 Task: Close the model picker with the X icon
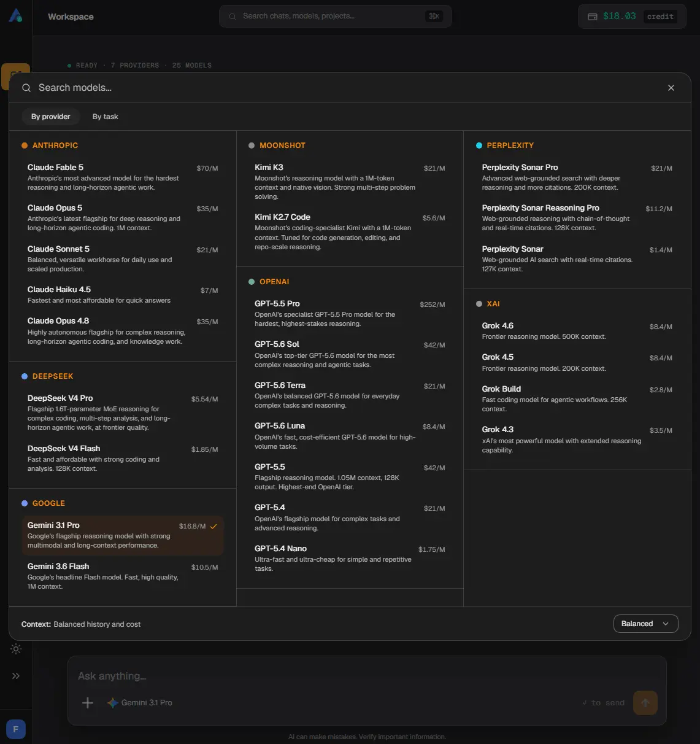[671, 88]
